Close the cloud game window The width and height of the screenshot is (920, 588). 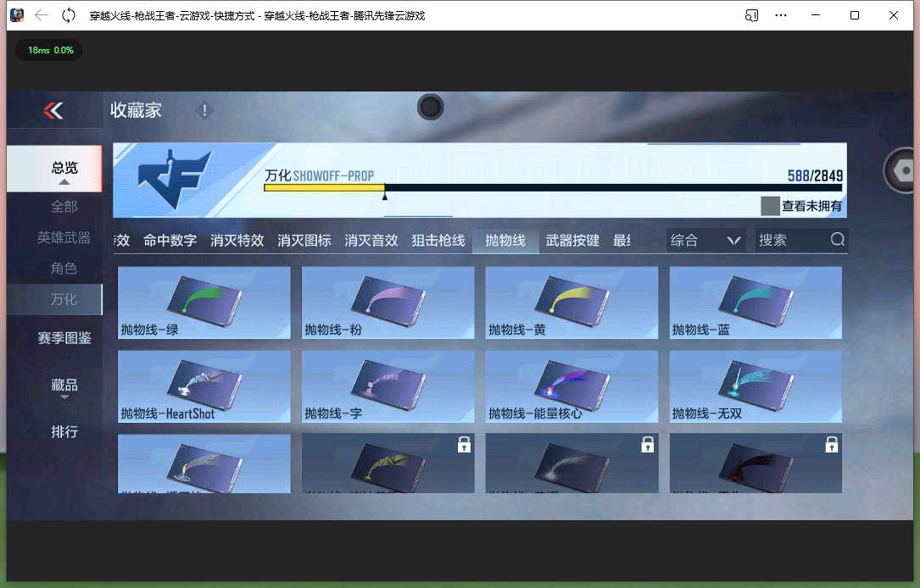pos(894,15)
